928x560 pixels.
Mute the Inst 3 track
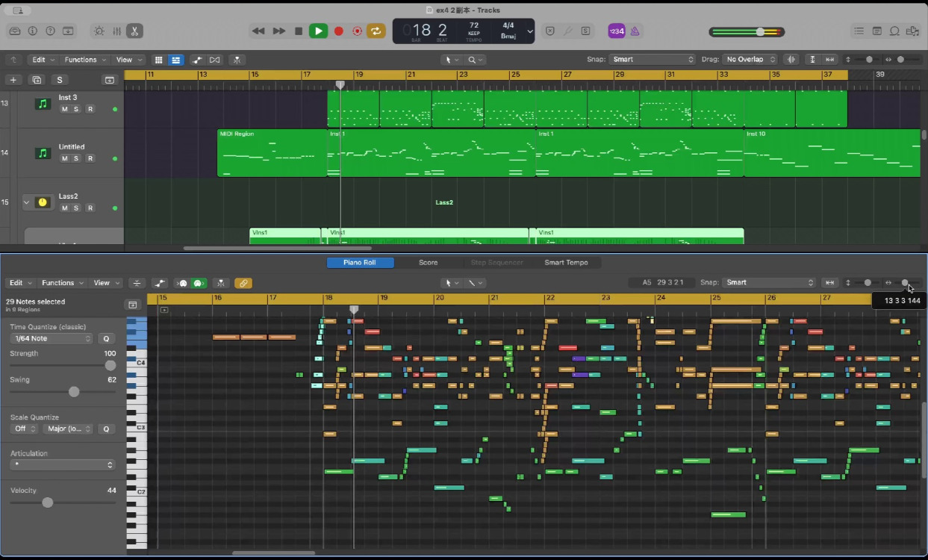[x=64, y=110]
